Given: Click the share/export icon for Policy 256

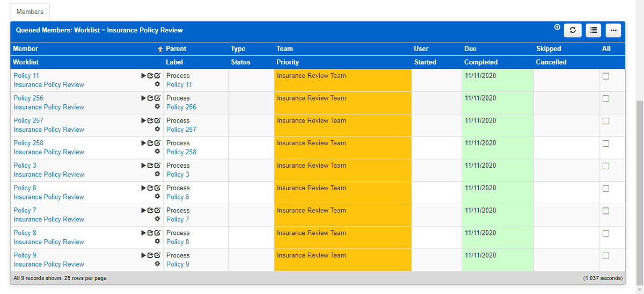Looking at the screenshot, I should click(x=150, y=98).
